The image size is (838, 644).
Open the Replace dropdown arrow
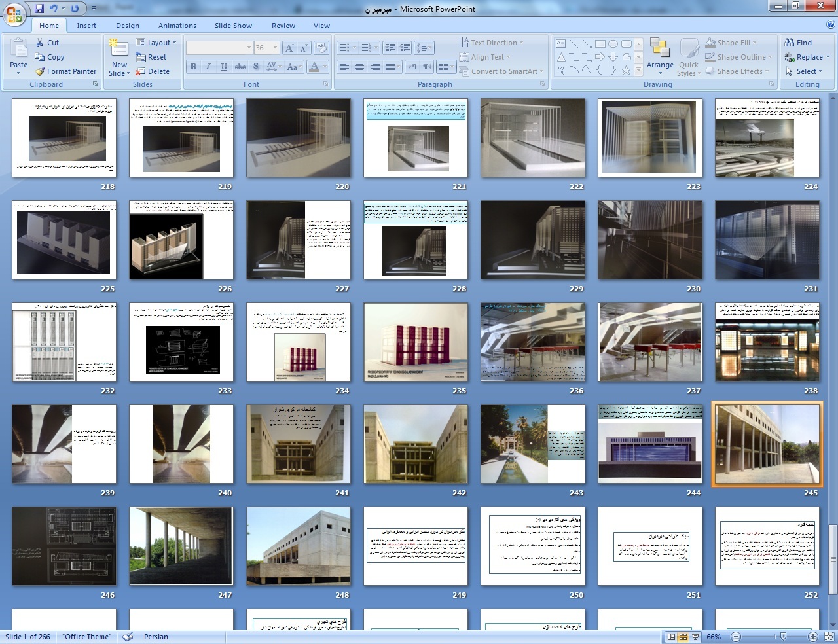828,57
